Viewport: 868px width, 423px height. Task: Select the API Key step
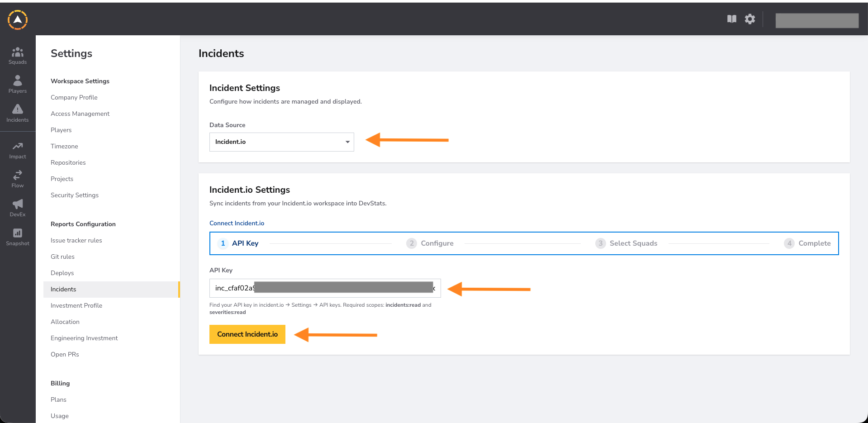pos(238,243)
